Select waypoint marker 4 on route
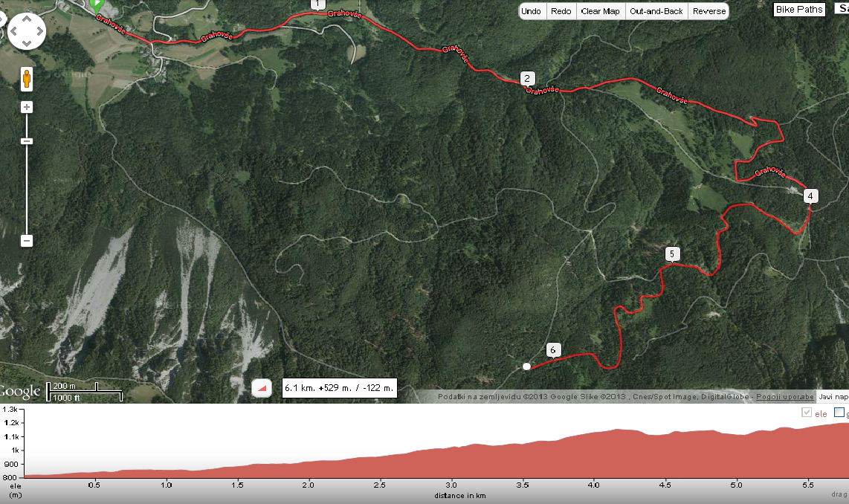Screen dimensions: 849x504 [810, 196]
